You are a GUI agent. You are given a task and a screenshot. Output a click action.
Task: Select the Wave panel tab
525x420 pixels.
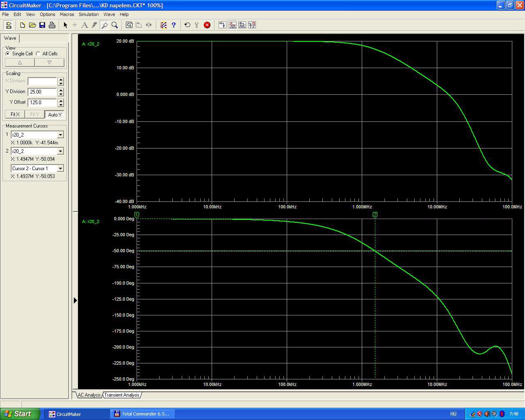point(10,38)
